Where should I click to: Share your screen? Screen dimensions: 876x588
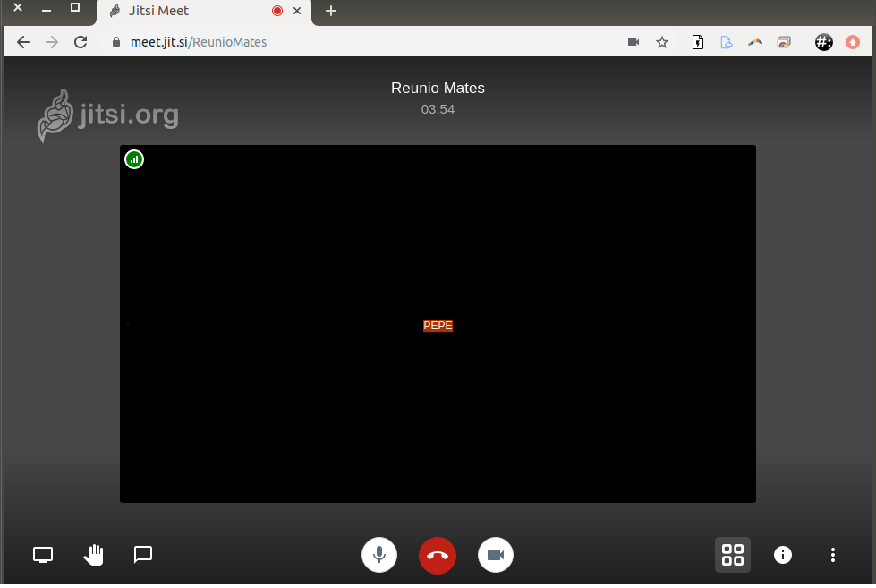click(43, 555)
